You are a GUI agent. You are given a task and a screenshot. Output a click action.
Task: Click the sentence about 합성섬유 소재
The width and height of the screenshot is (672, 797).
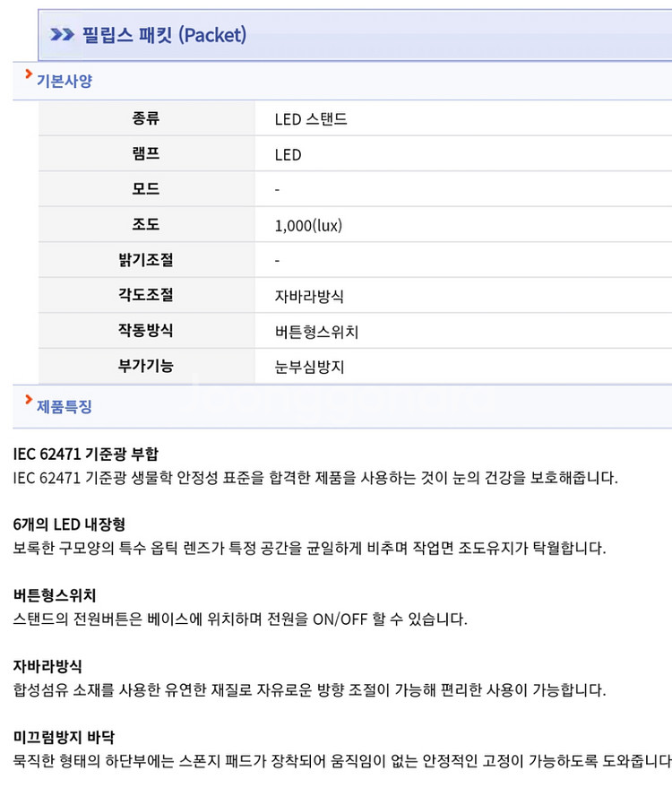[x=309, y=690]
